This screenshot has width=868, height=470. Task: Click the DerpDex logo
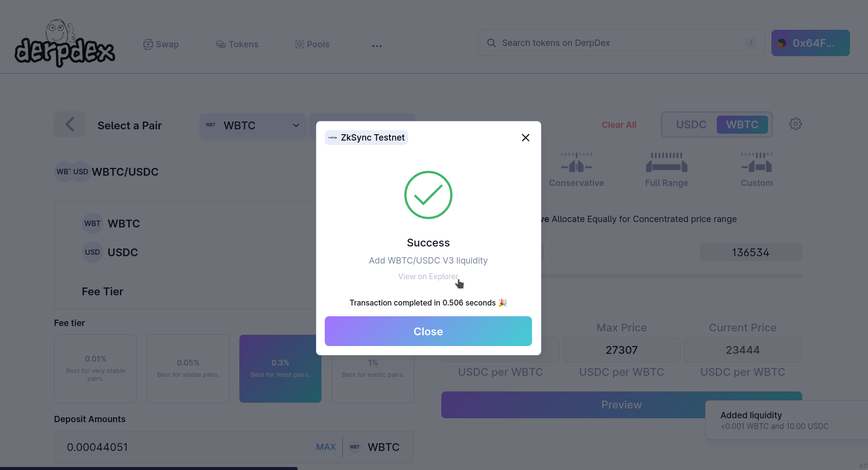65,44
